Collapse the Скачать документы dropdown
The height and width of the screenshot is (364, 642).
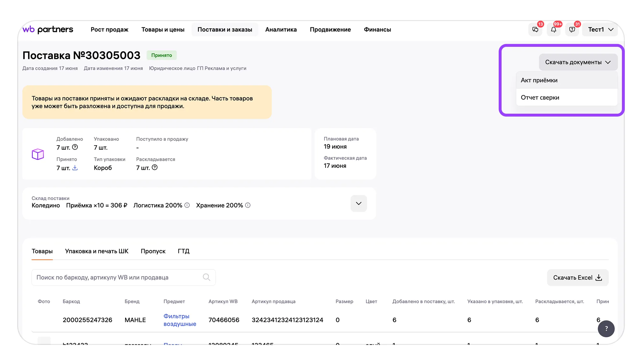(x=578, y=62)
